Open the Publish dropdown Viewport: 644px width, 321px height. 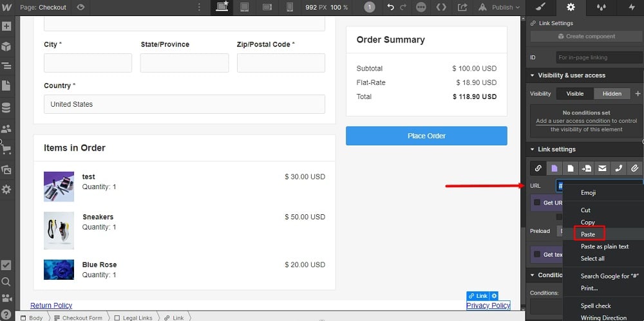(506, 7)
